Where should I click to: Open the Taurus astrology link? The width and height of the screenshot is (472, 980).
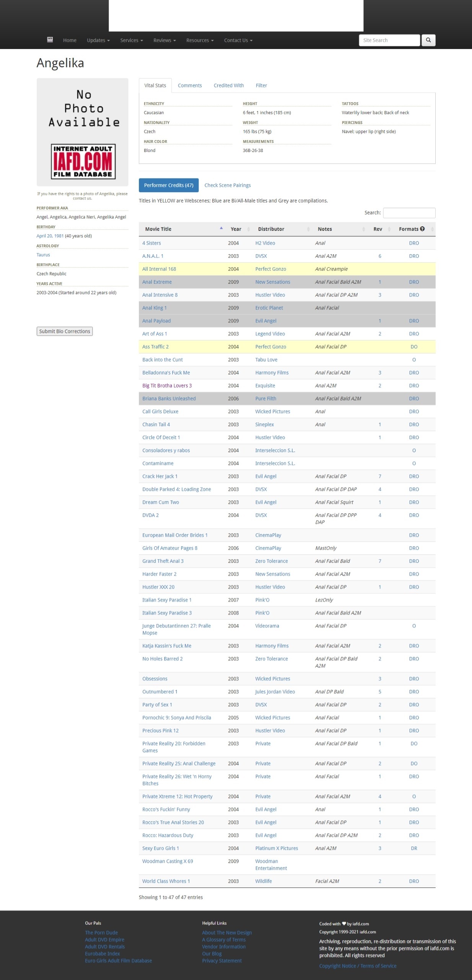(43, 255)
